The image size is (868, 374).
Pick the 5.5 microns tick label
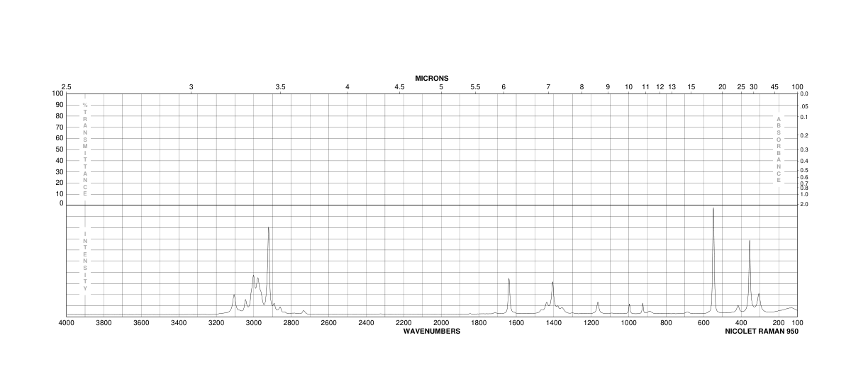click(x=475, y=87)
